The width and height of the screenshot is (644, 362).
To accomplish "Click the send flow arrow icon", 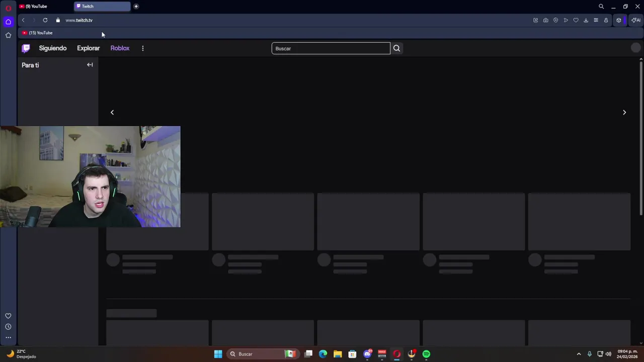I will 566,20.
